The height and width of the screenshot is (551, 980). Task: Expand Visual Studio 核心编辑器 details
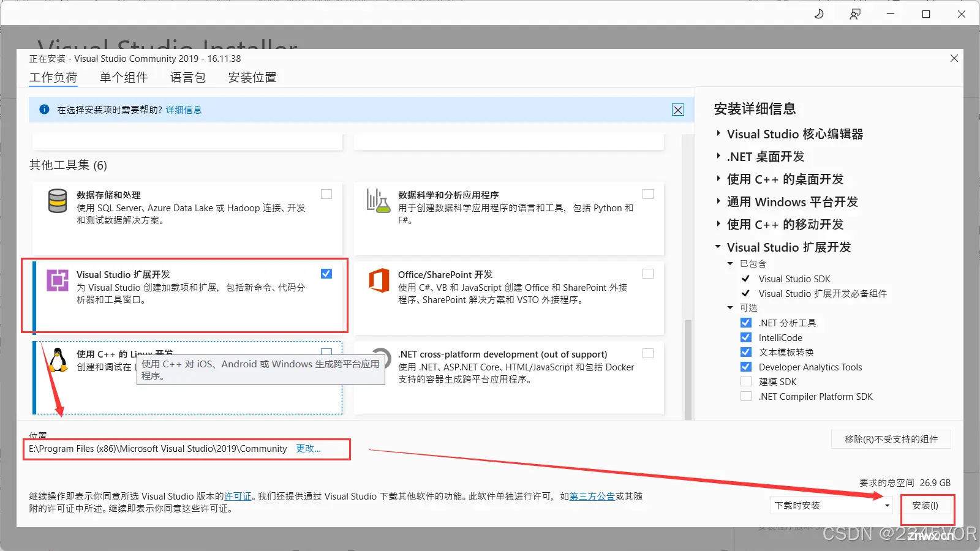(718, 133)
